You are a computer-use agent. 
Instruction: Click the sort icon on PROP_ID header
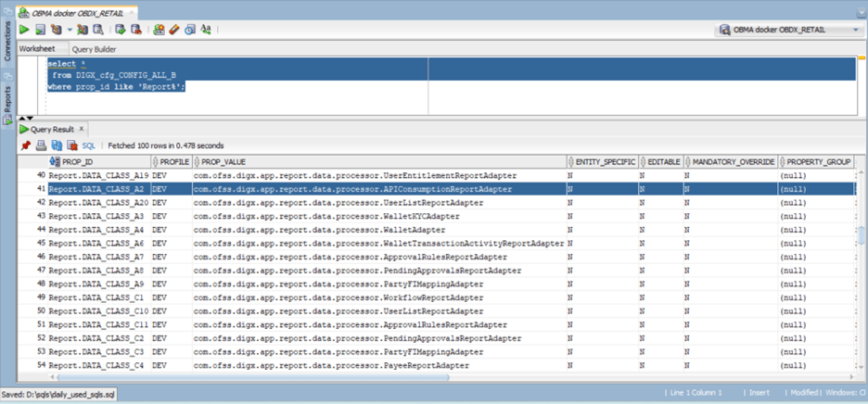pos(54,161)
